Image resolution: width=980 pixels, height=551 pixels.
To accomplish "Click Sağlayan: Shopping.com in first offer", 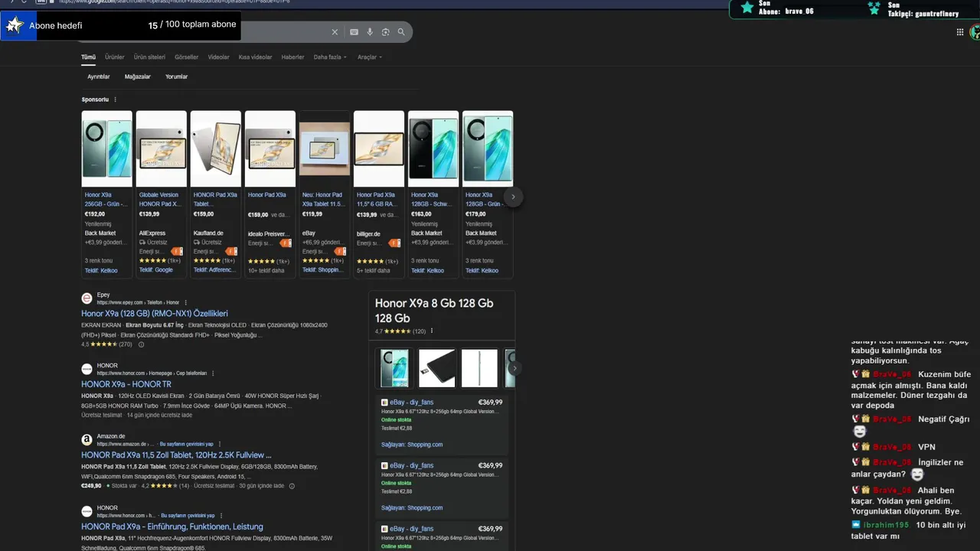I will coord(412,445).
